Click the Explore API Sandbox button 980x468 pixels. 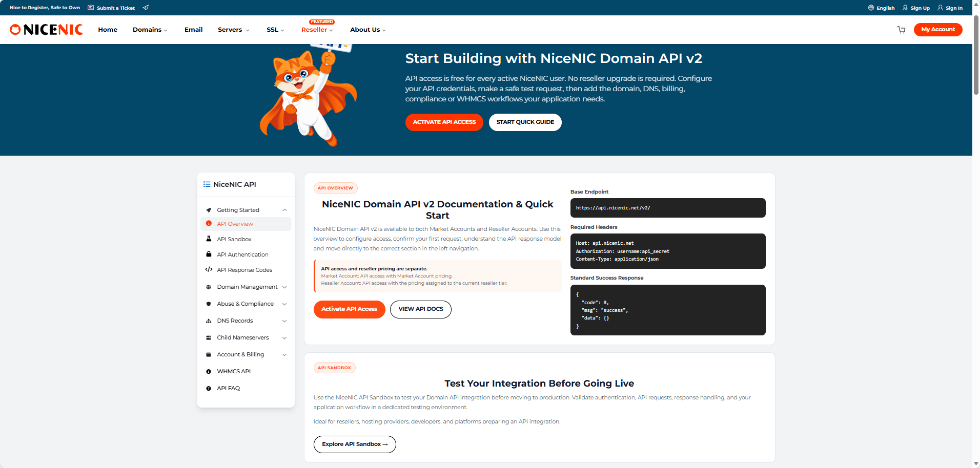pyautogui.click(x=355, y=444)
